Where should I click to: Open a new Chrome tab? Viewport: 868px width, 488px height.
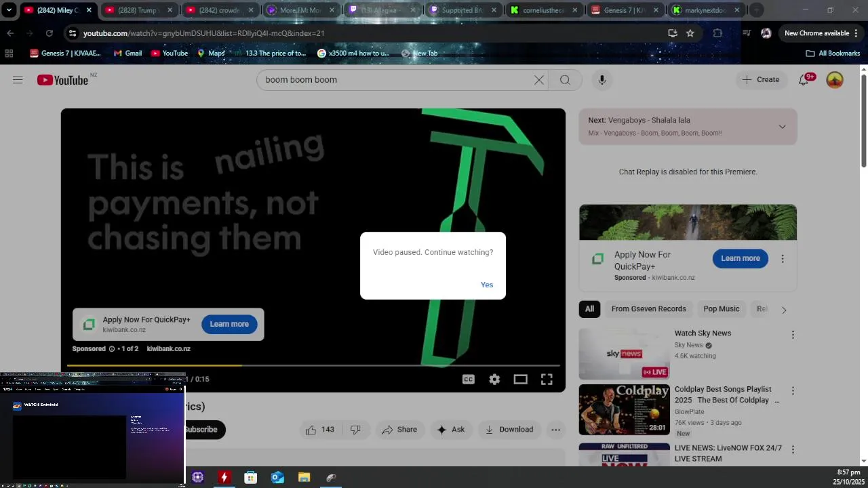(x=756, y=10)
